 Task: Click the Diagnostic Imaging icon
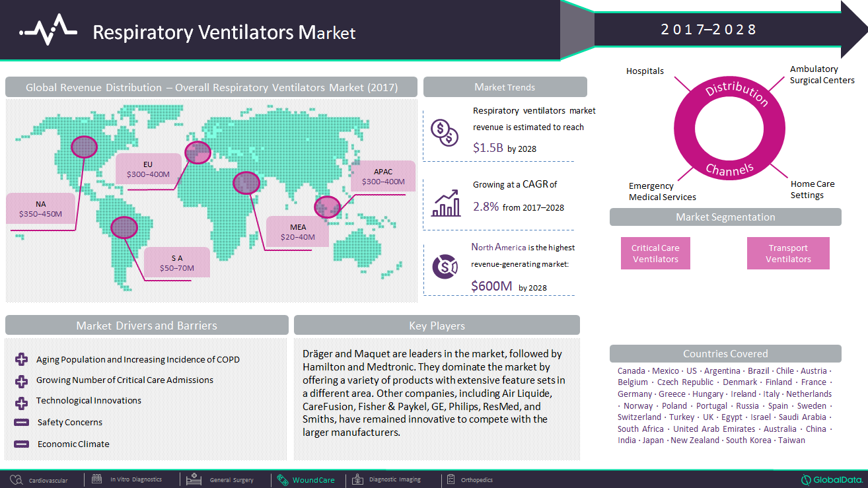tap(357, 479)
